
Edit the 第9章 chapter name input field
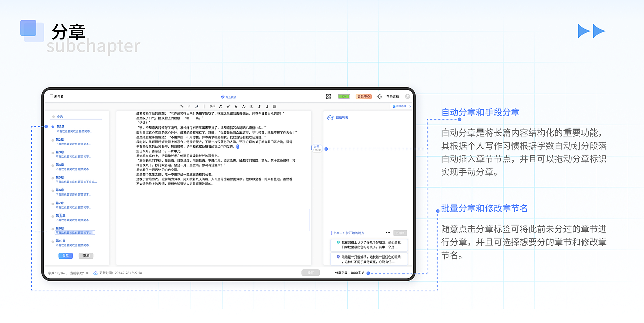point(75,233)
